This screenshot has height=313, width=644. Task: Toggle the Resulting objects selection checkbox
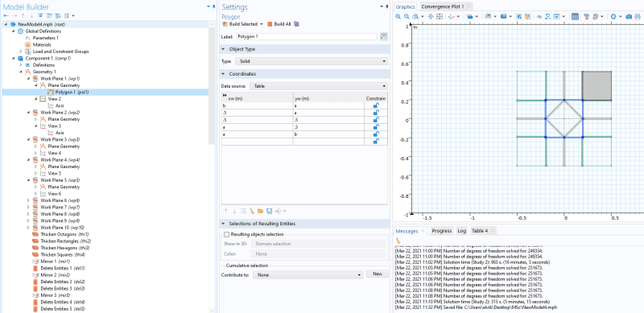point(226,234)
